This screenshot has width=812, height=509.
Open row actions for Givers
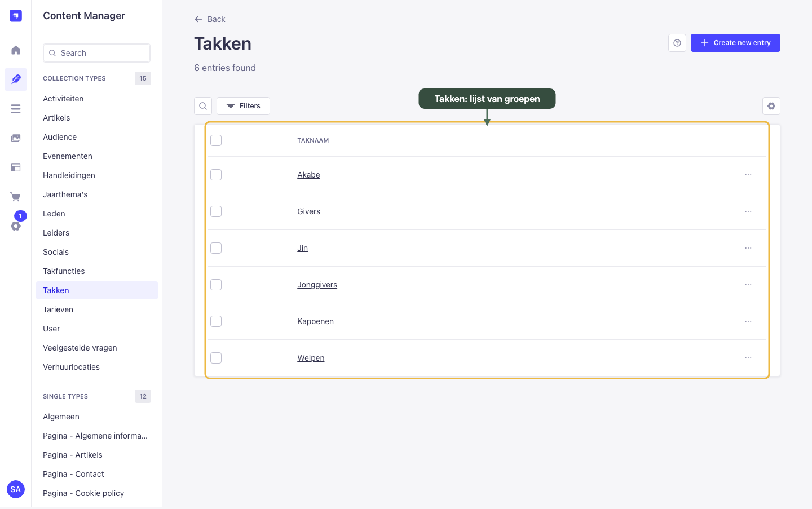point(748,211)
